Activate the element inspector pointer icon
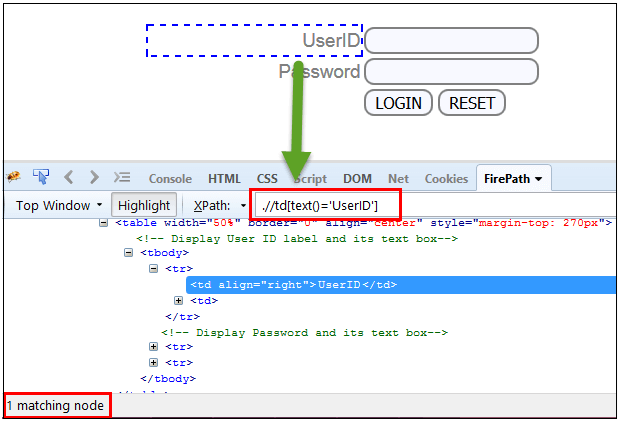 [x=41, y=178]
